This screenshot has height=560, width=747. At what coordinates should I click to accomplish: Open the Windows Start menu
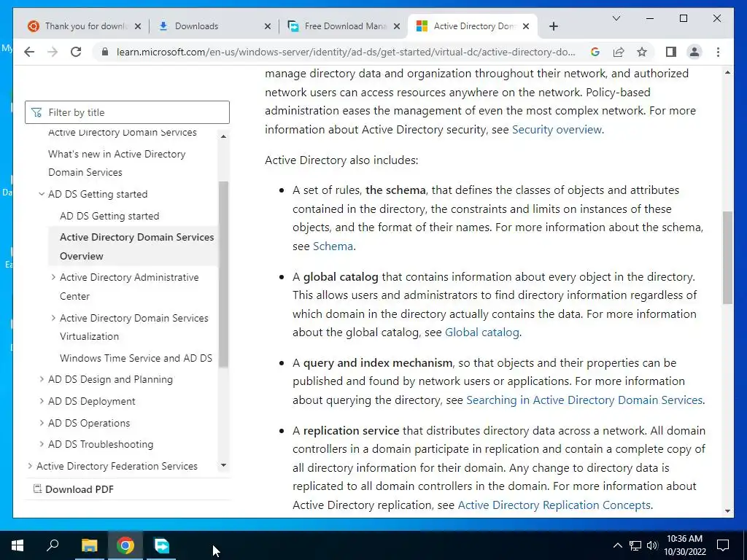(x=18, y=545)
